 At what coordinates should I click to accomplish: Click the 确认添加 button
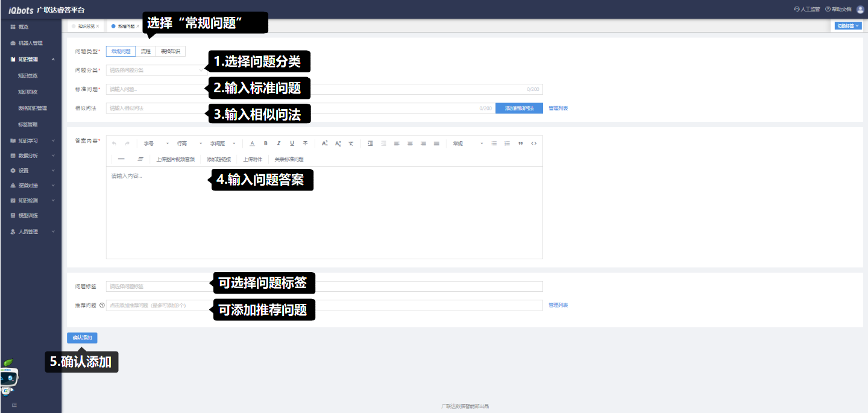point(82,338)
